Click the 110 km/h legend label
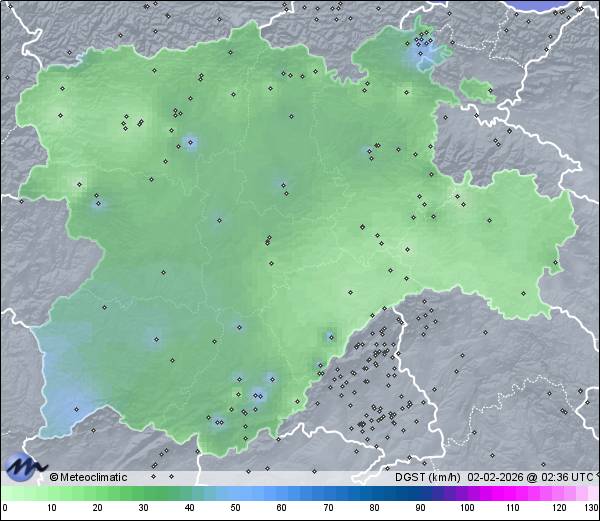Viewport: 600px width, 521px height. pos(513,509)
